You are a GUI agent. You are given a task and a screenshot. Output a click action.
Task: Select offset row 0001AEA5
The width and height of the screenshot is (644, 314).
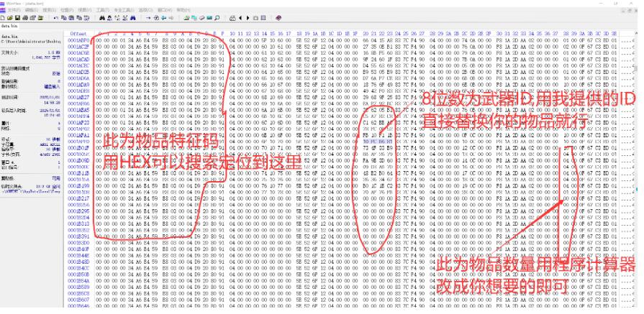[x=78, y=110]
